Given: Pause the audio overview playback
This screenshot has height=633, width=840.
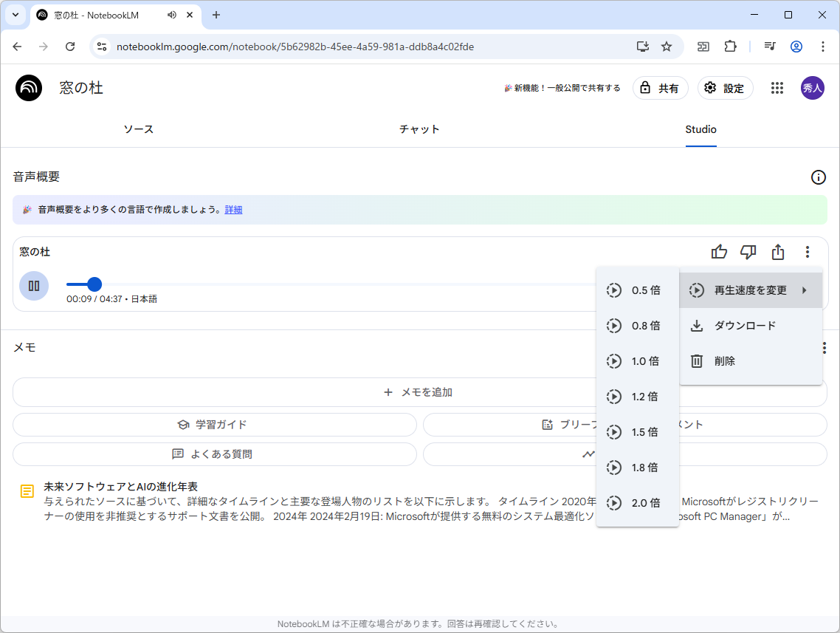Looking at the screenshot, I should (x=34, y=285).
